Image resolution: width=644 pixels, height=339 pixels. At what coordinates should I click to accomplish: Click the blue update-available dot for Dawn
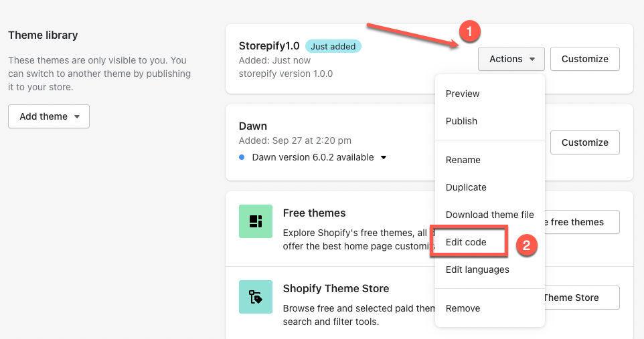click(242, 157)
